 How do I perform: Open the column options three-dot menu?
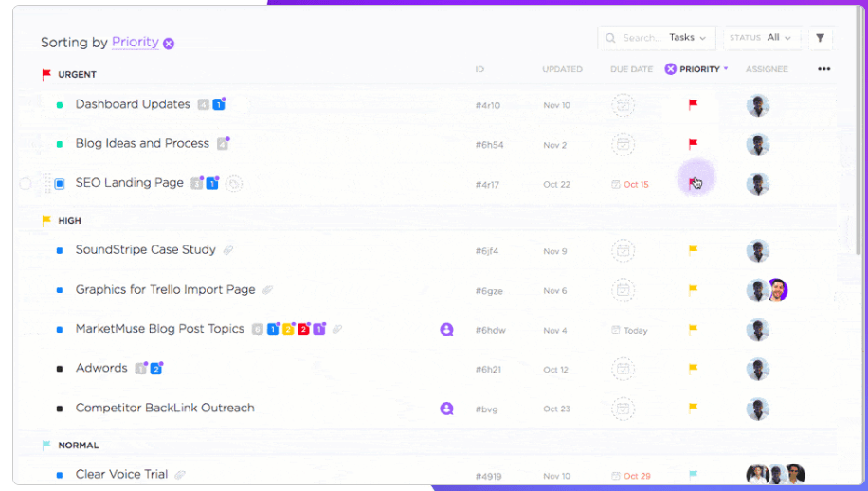[x=823, y=69]
